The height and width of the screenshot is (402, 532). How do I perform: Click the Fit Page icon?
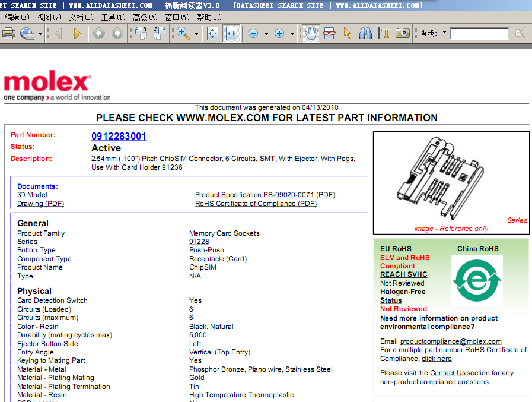point(213,33)
